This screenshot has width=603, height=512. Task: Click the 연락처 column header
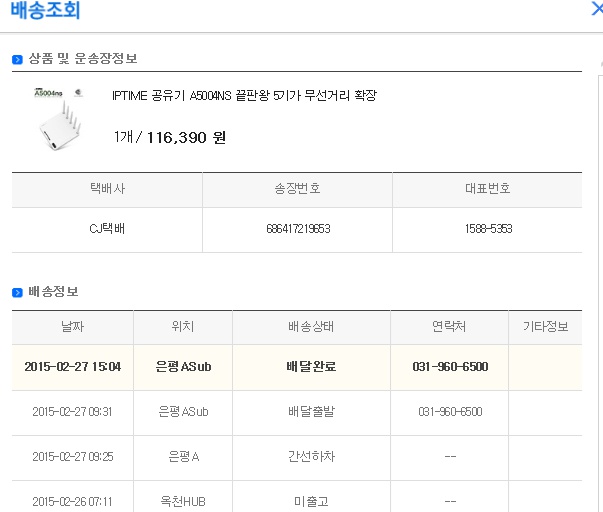coord(449,327)
